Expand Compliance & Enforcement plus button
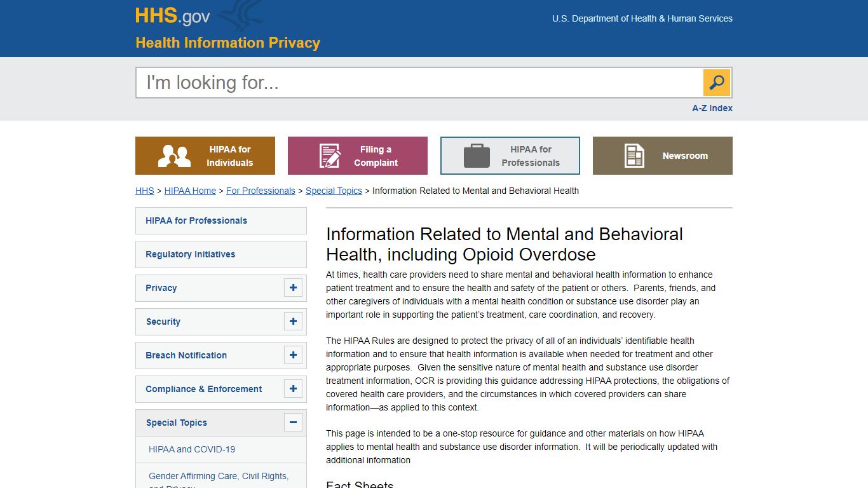Image resolution: width=868 pixels, height=488 pixels. coord(293,389)
